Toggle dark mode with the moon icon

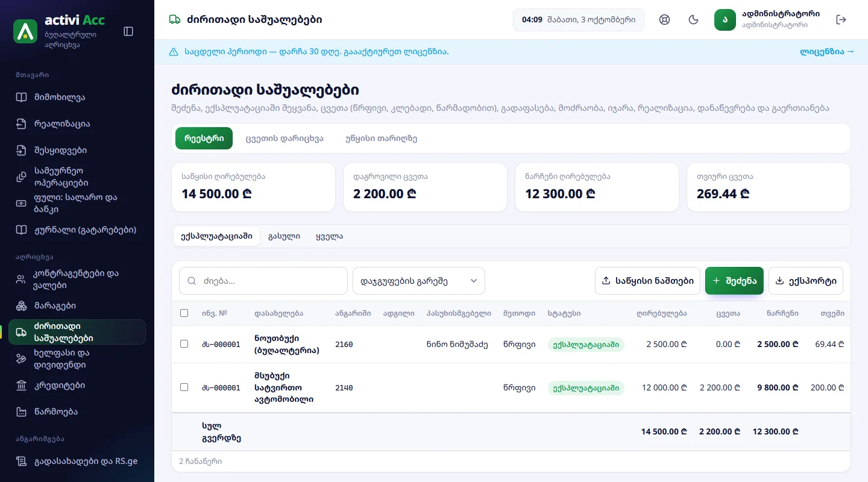coord(694,19)
